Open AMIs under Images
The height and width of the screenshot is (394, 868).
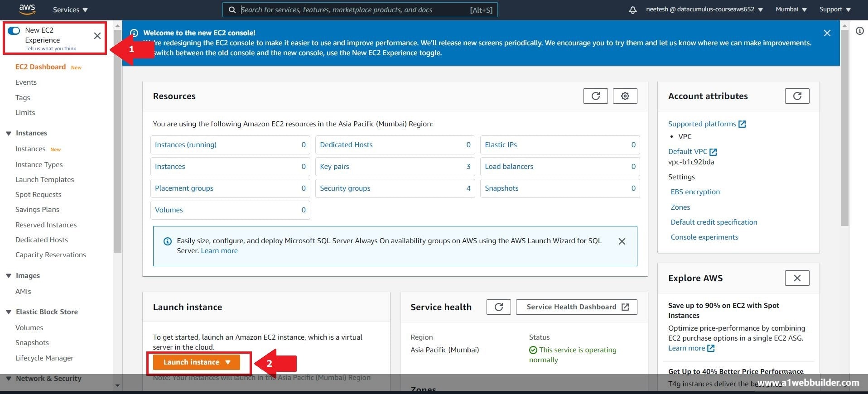pos(23,292)
